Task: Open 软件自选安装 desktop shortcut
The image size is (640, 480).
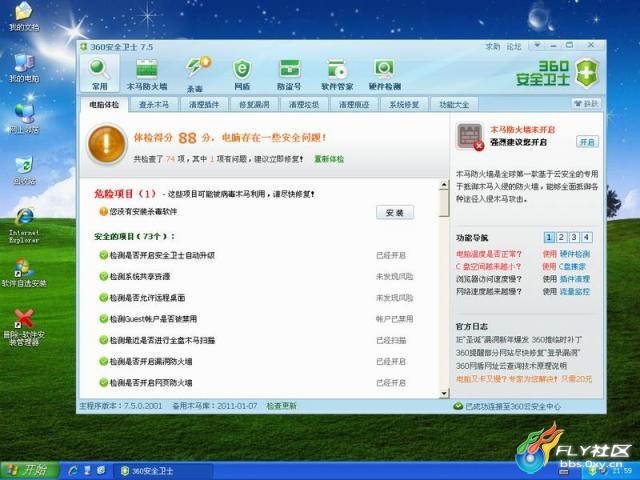Action: coord(24,272)
